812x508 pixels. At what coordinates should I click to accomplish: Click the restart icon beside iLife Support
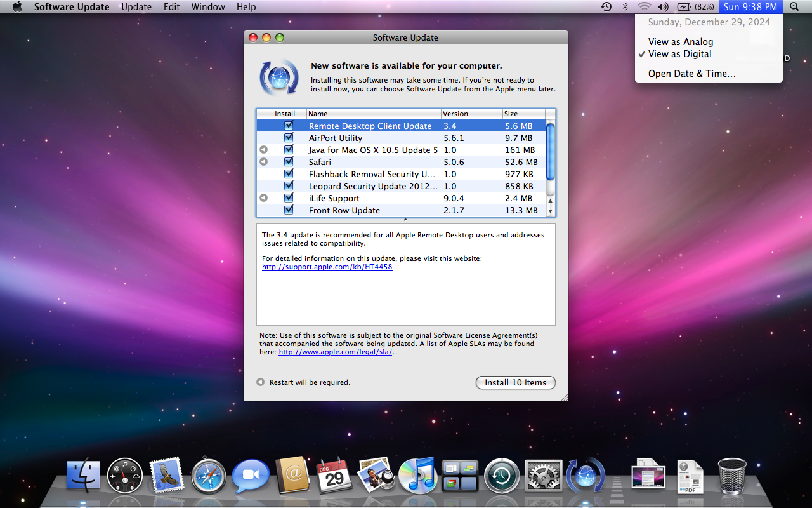tap(263, 198)
